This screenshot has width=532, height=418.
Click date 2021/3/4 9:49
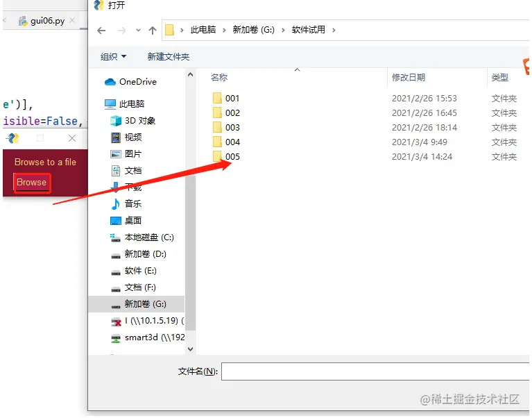click(420, 142)
